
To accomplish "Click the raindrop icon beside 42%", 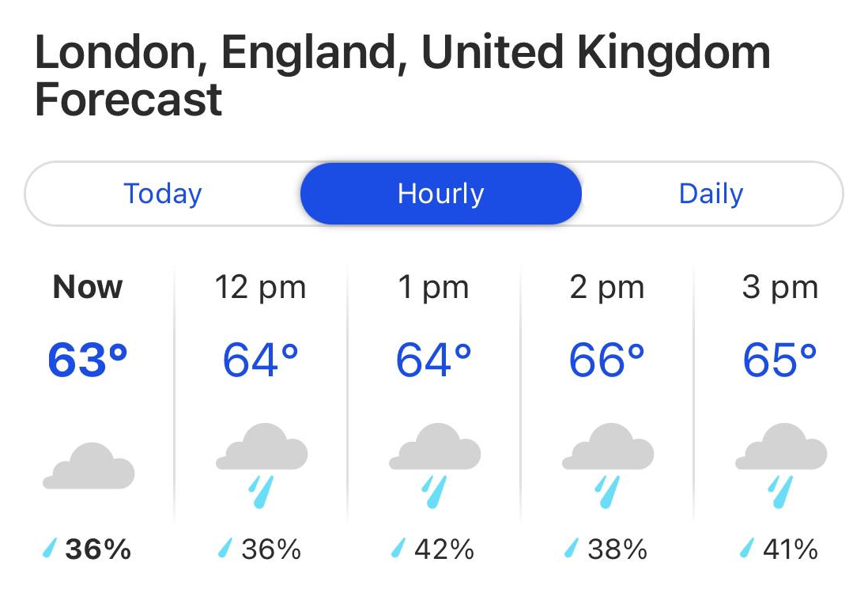I will coord(398,548).
